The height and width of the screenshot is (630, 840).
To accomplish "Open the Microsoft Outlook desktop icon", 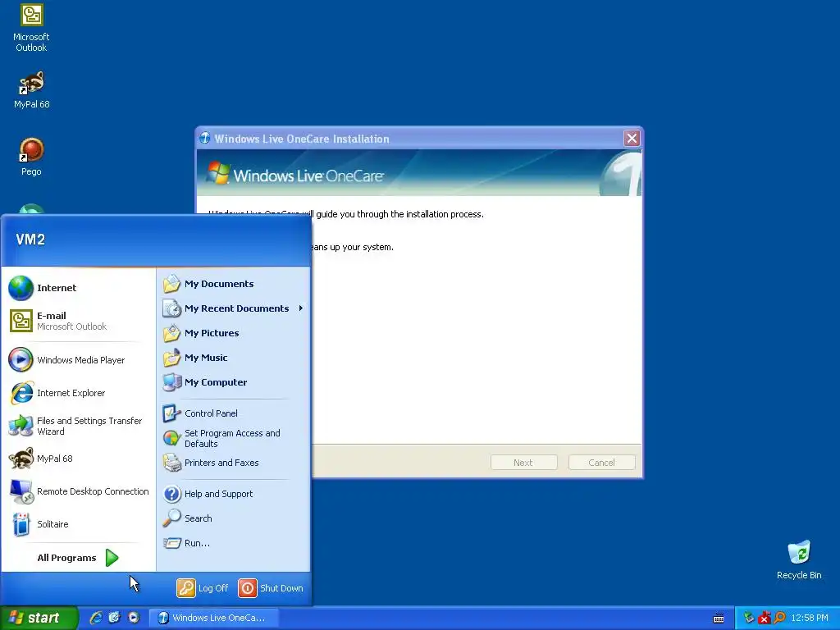I will click(x=31, y=29).
